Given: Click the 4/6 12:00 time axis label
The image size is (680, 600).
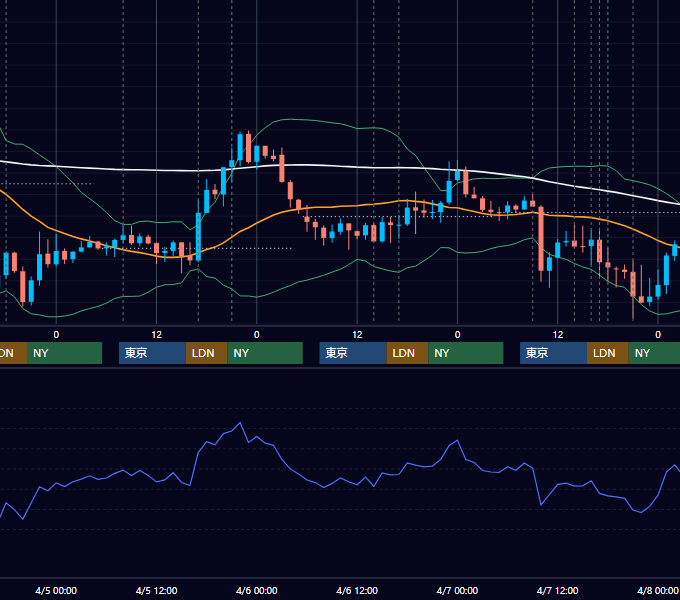Looking at the screenshot, I should click(x=357, y=590).
